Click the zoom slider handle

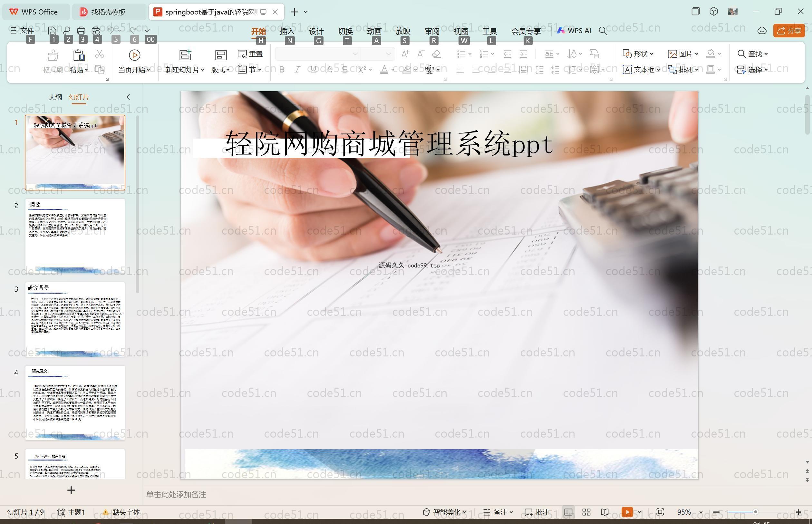[755, 512]
